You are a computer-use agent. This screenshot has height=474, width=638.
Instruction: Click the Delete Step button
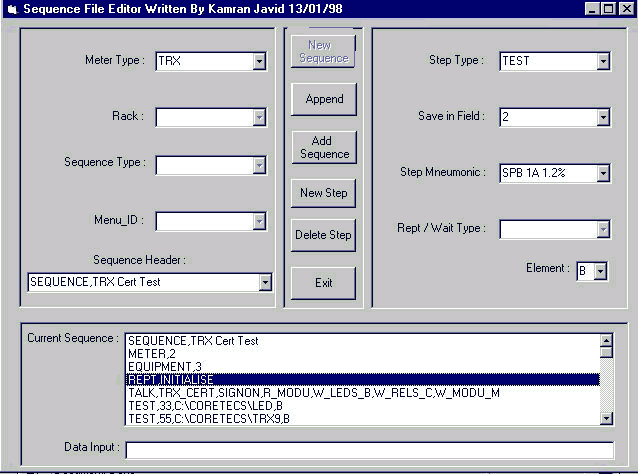pos(323,235)
